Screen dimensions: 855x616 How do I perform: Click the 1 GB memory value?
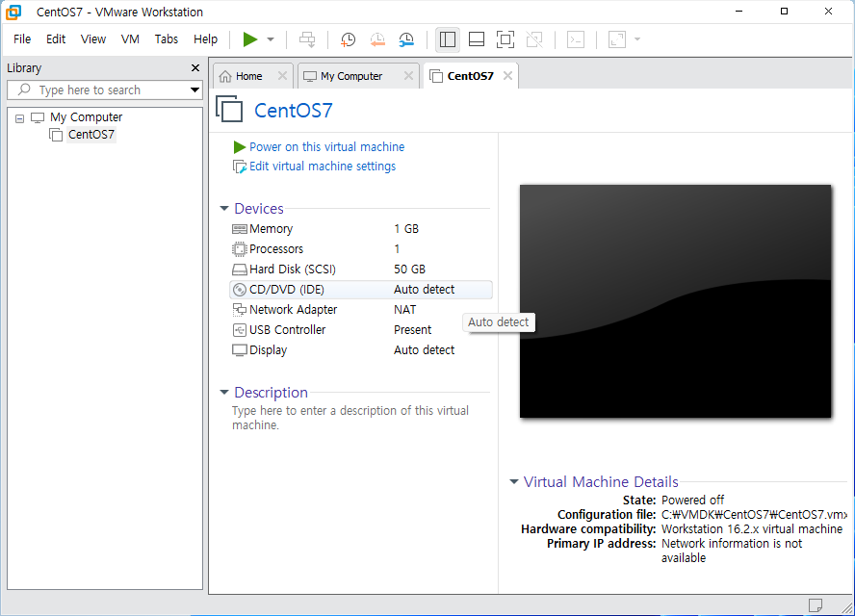(406, 229)
